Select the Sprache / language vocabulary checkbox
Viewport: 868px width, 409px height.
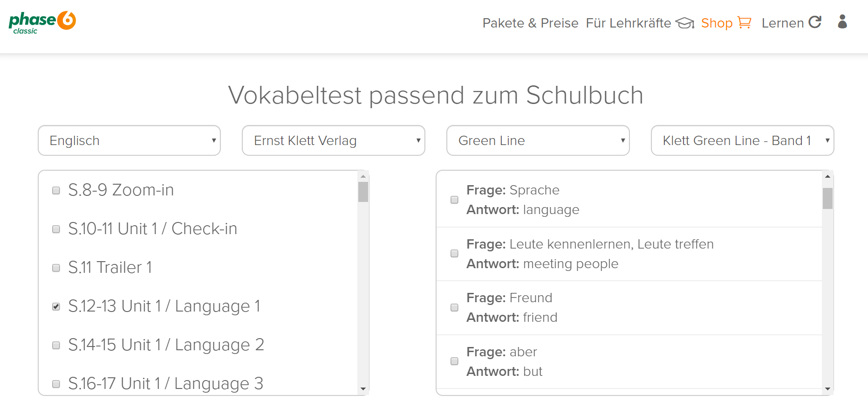[454, 200]
